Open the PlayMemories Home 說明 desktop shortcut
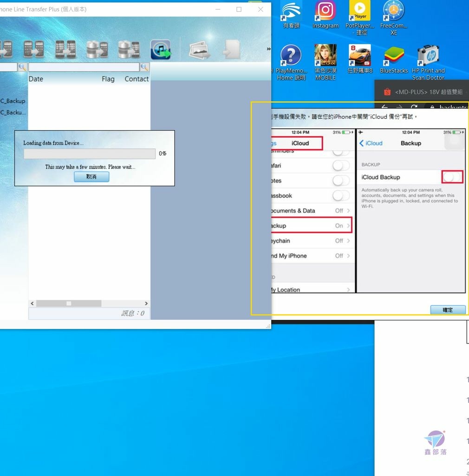The height and width of the screenshot is (476, 469). 291,63
